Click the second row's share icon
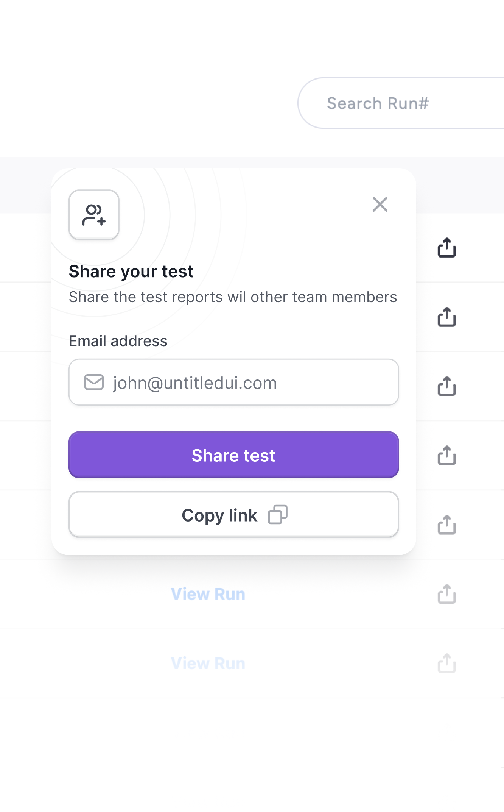The image size is (504, 812). tap(447, 317)
